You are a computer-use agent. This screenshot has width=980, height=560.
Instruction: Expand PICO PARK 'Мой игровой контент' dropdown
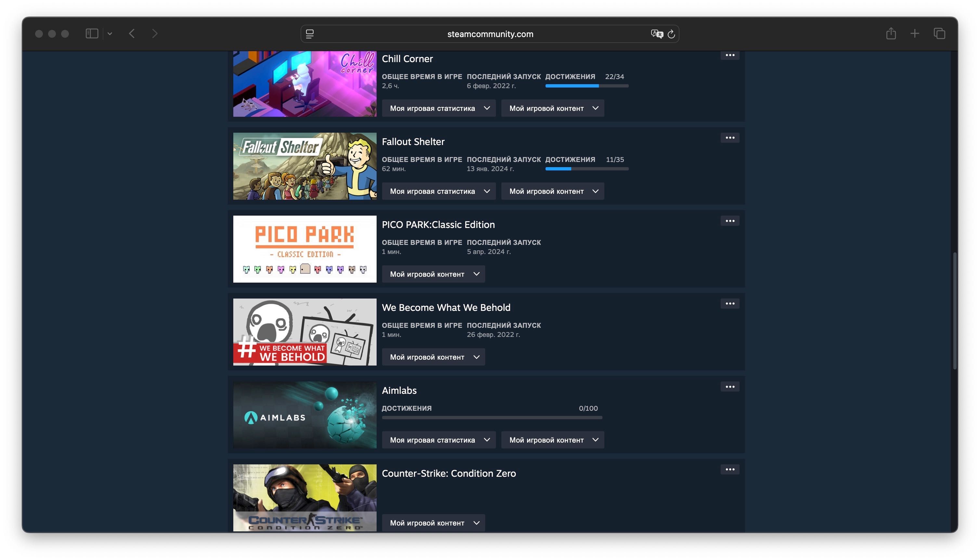(433, 274)
